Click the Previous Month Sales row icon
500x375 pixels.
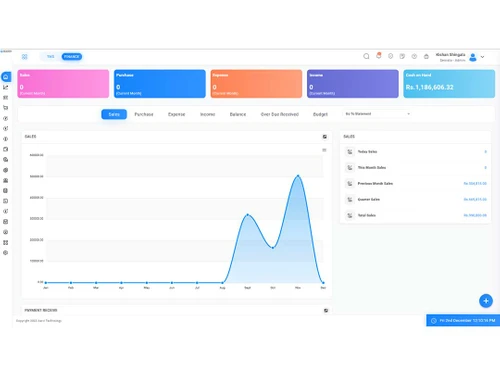point(350,184)
